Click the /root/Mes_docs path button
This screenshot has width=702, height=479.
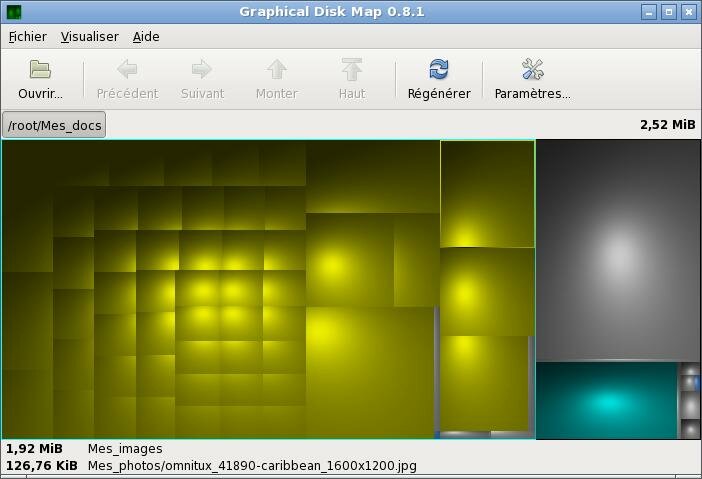click(x=54, y=125)
